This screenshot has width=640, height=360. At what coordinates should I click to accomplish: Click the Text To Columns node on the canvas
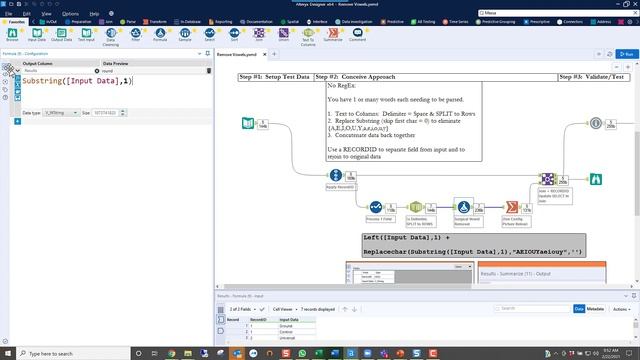416,207
